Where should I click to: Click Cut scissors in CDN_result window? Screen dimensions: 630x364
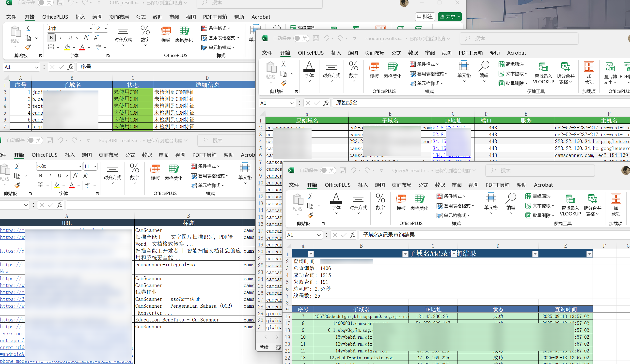point(28,29)
